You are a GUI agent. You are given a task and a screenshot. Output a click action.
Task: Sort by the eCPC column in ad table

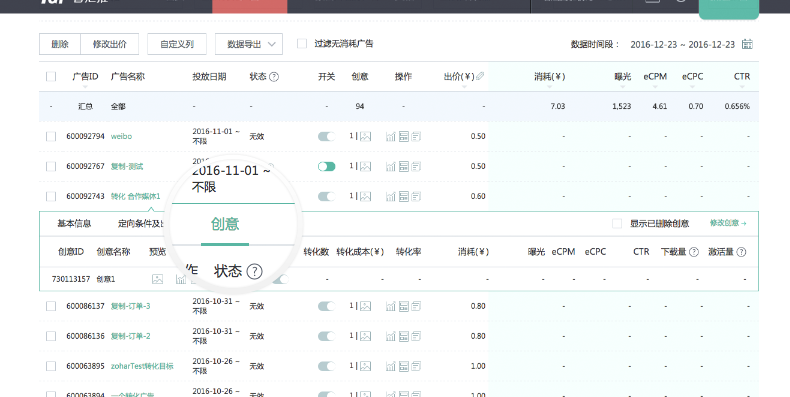coord(692,87)
